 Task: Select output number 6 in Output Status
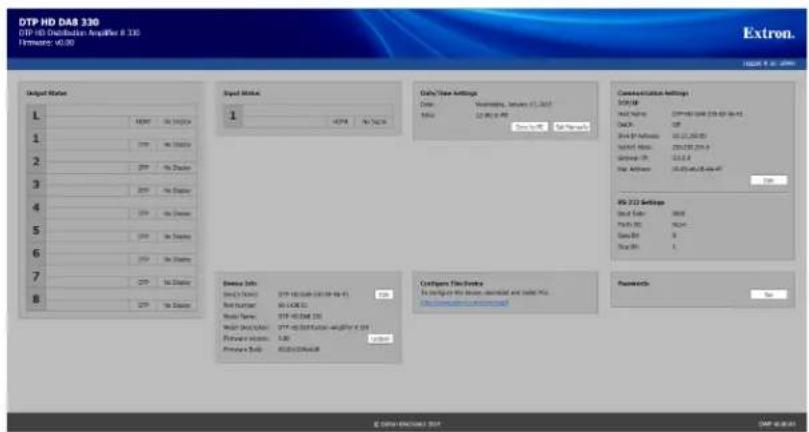click(x=36, y=253)
